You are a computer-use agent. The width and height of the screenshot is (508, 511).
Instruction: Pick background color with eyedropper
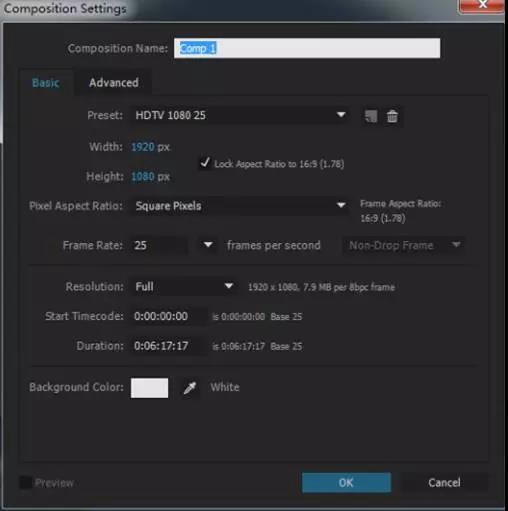click(190, 388)
